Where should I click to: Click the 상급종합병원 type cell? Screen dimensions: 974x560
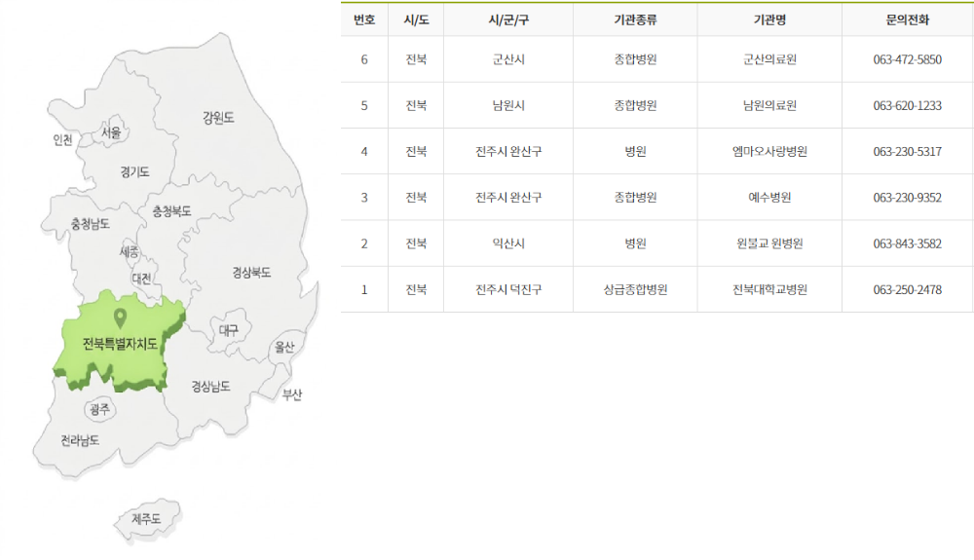click(x=635, y=289)
